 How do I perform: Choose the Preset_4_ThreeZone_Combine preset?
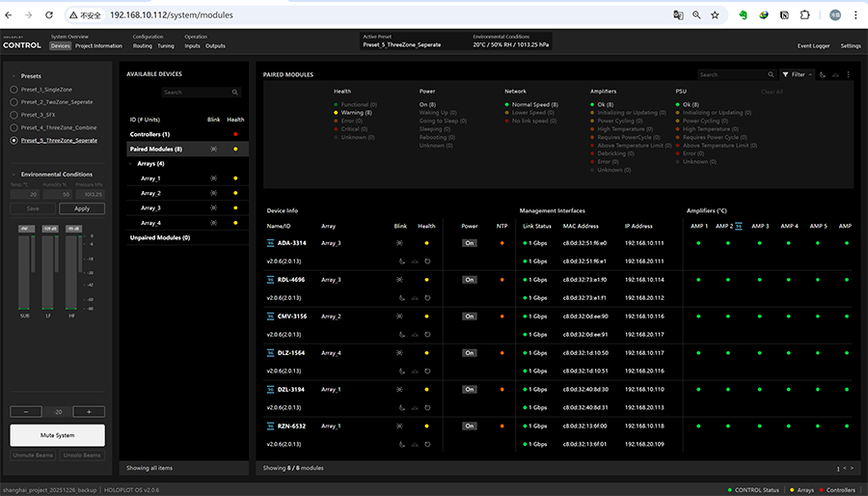(14, 127)
